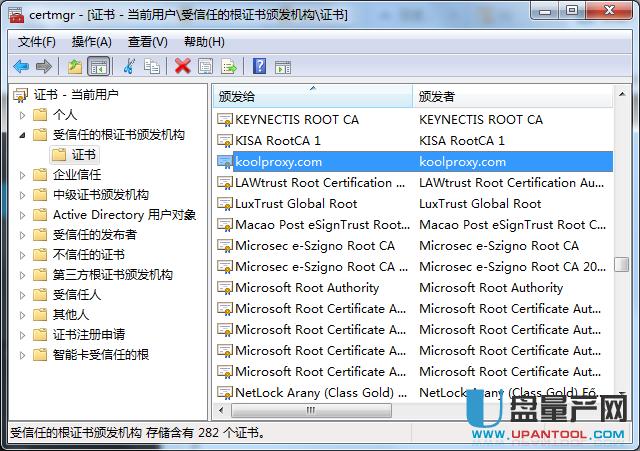Expand 第三方根证书颁发机构 node
Viewport: 640px width, 451px height.
tap(22, 275)
